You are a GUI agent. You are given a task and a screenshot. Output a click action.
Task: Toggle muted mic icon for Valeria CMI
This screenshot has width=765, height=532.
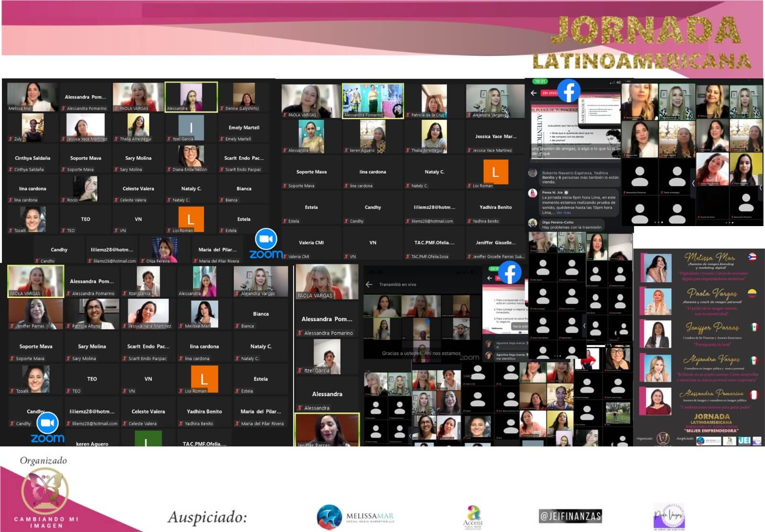point(285,257)
